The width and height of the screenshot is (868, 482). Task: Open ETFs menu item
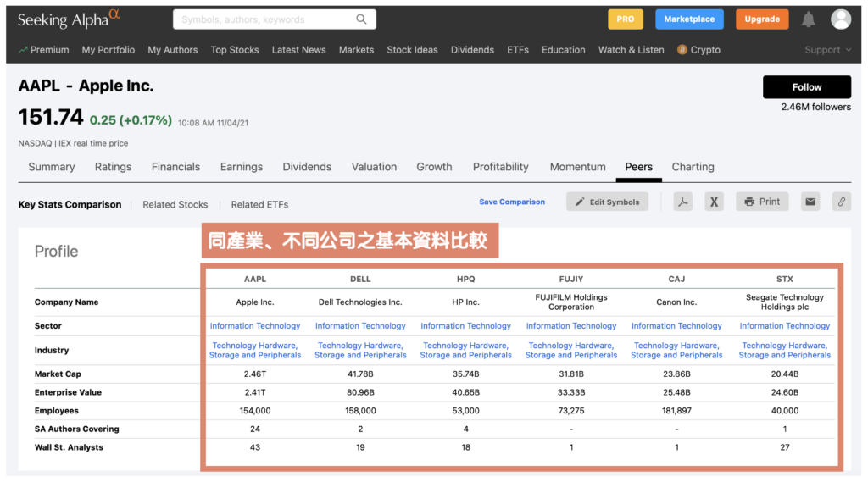(518, 50)
